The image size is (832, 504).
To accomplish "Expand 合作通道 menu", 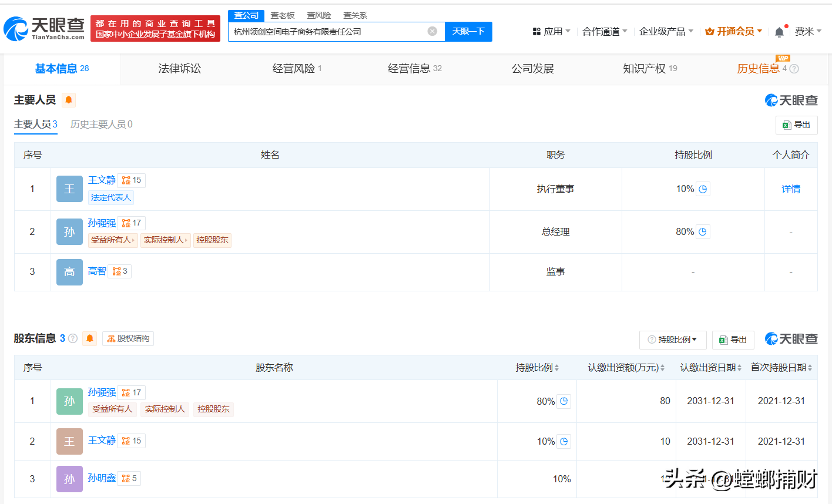I will [605, 32].
